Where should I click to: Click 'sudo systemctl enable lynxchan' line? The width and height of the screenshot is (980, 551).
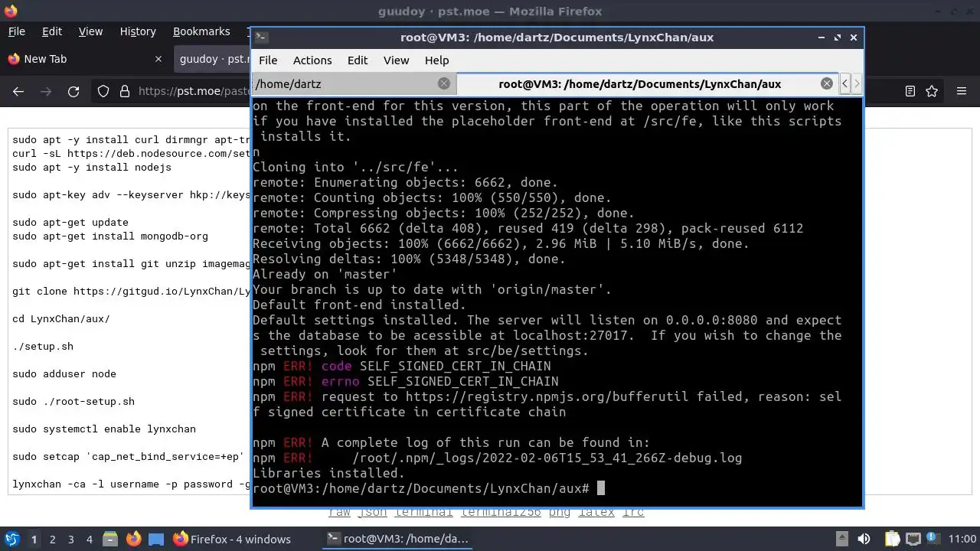tap(104, 429)
